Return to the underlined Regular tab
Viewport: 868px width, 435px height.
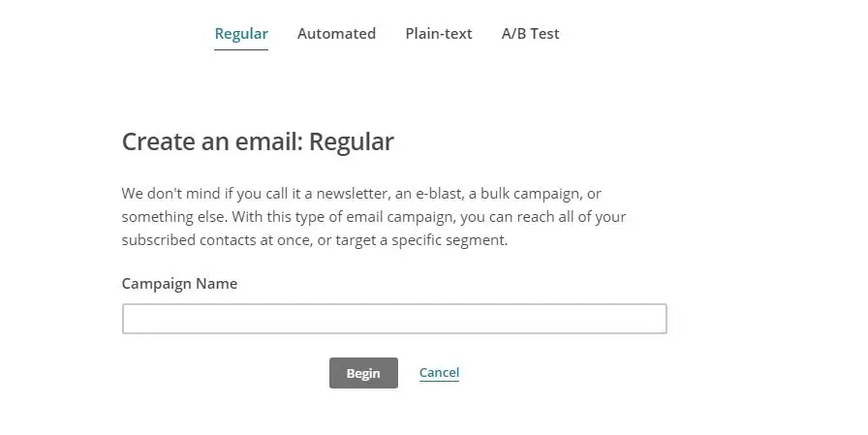(241, 34)
